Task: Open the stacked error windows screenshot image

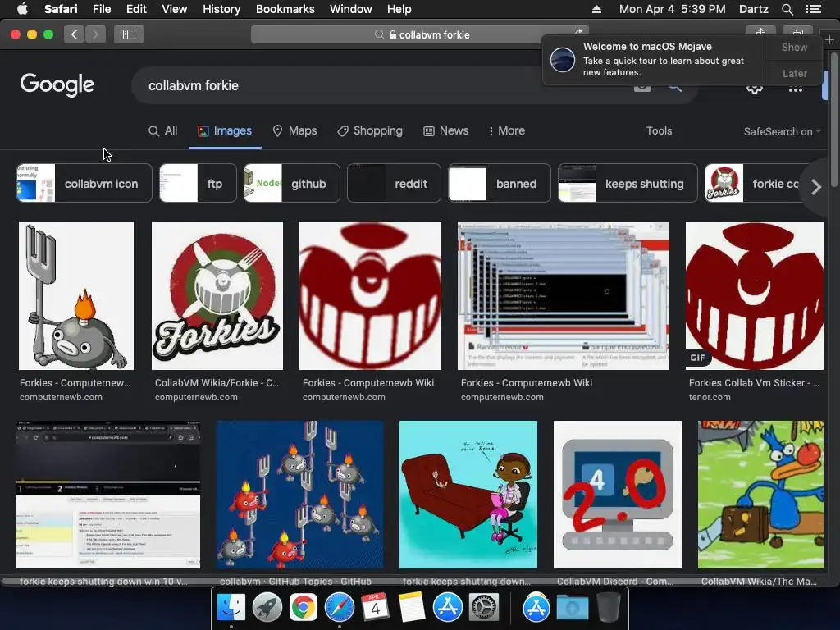Action: pyautogui.click(x=563, y=296)
